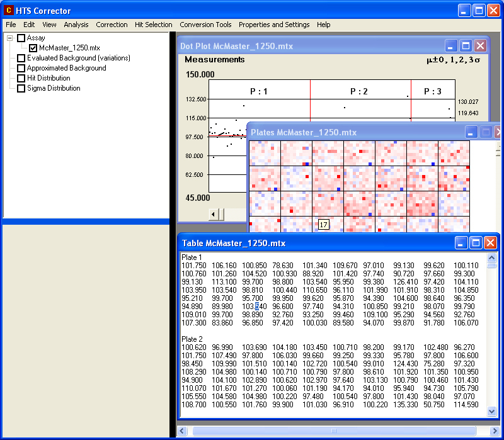
Task: Minimize the Table window
Action: coord(461,243)
